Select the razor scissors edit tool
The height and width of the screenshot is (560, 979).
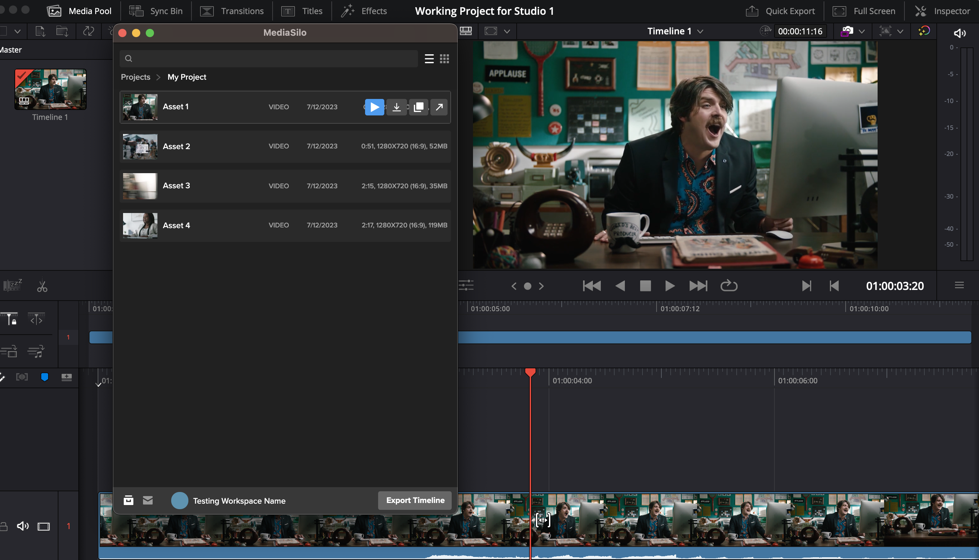click(42, 285)
